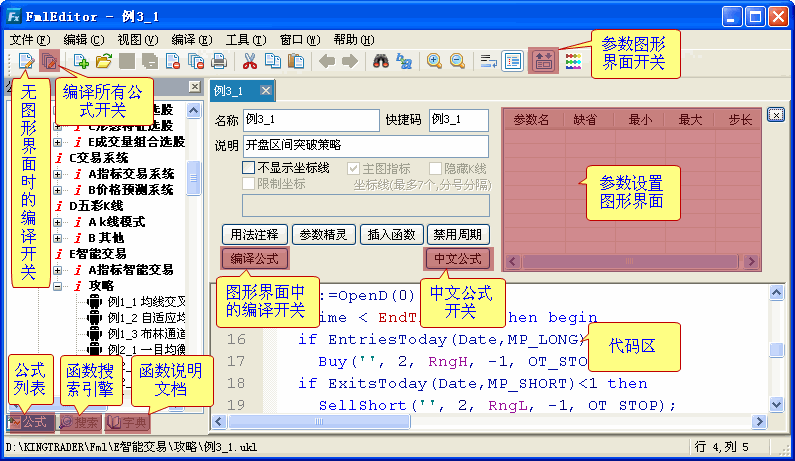Viewport: 795px width, 461px height.
Task: Click the binoculars find icon
Action: tap(380, 61)
